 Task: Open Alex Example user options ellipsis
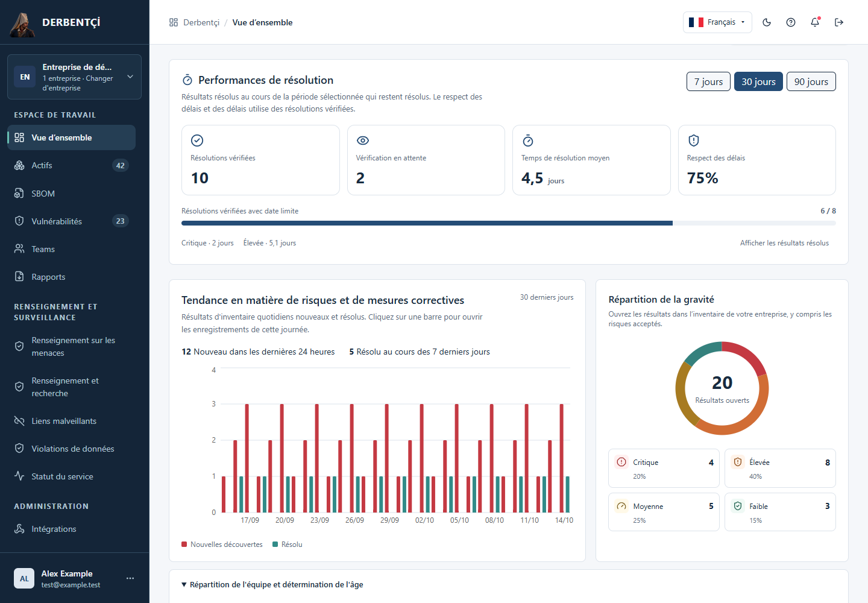pos(130,578)
